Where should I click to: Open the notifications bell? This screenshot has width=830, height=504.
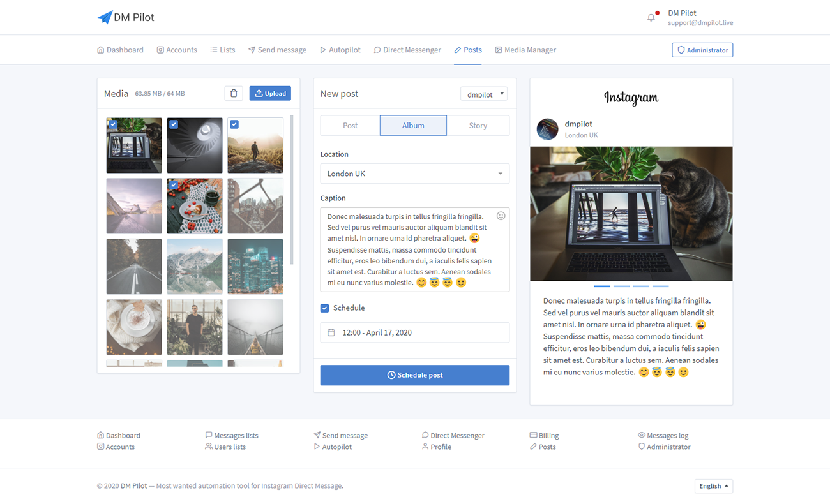click(651, 17)
